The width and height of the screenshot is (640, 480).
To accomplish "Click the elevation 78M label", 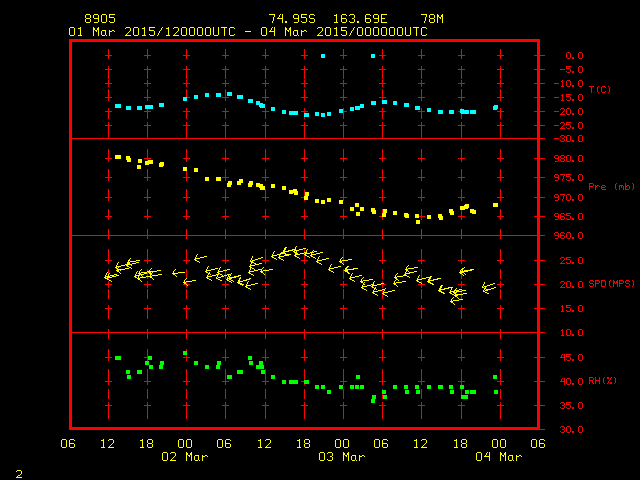I will click(x=432, y=19).
